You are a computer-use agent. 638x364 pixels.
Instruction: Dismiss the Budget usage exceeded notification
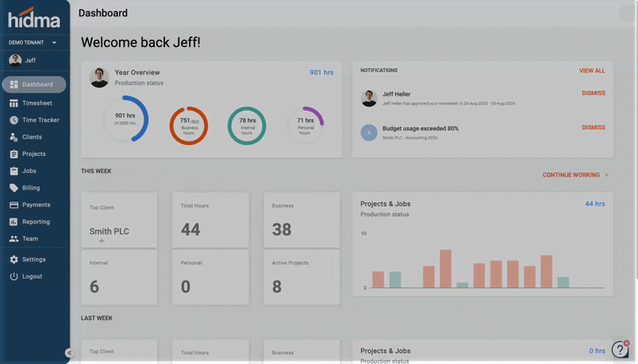pos(593,127)
